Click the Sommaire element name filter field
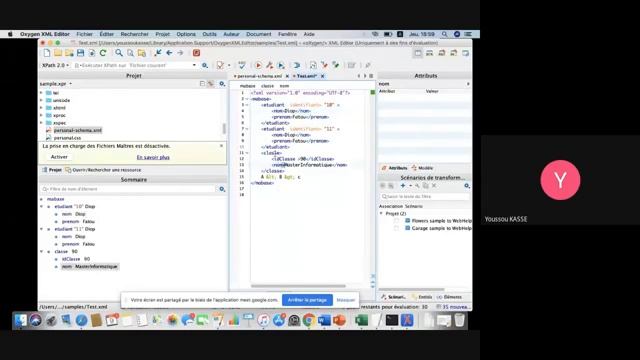Viewport: 640px width, 360px height. (x=128, y=189)
